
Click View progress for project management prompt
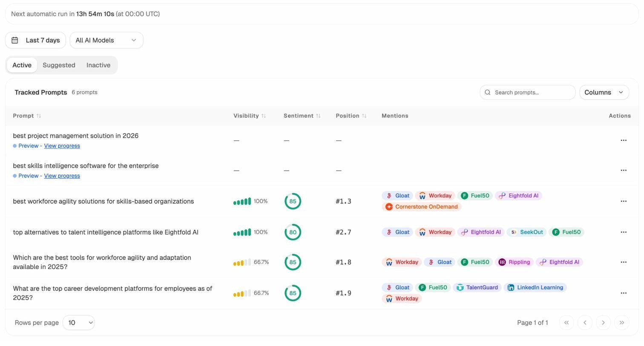[62, 146]
